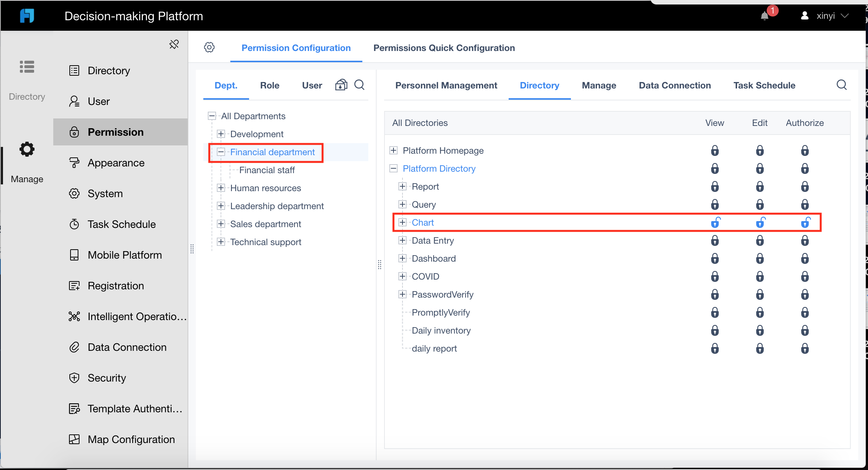Toggle Edit lock for Chart row
868x470 pixels.
click(760, 223)
